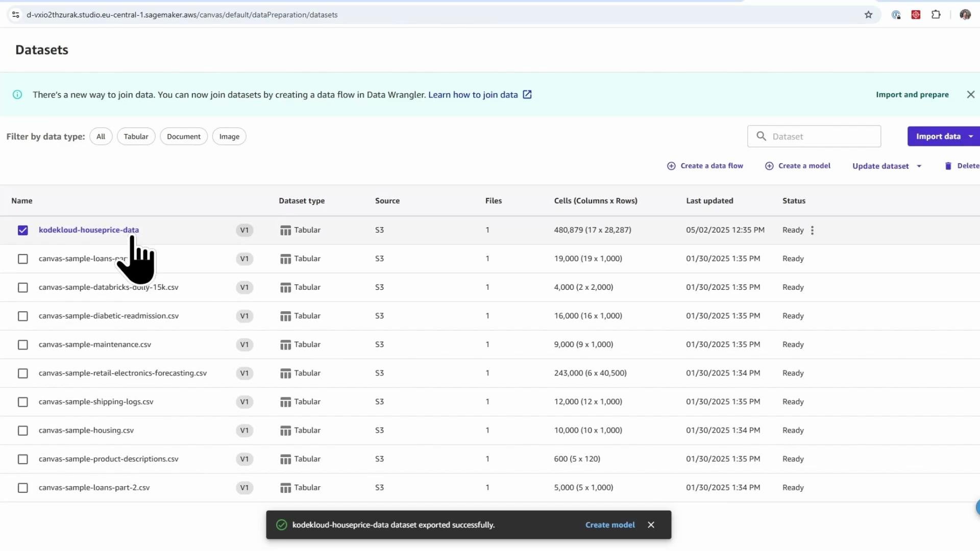The width and height of the screenshot is (980, 551).
Task: Click the red extension icon in toolbar
Action: tap(916, 15)
